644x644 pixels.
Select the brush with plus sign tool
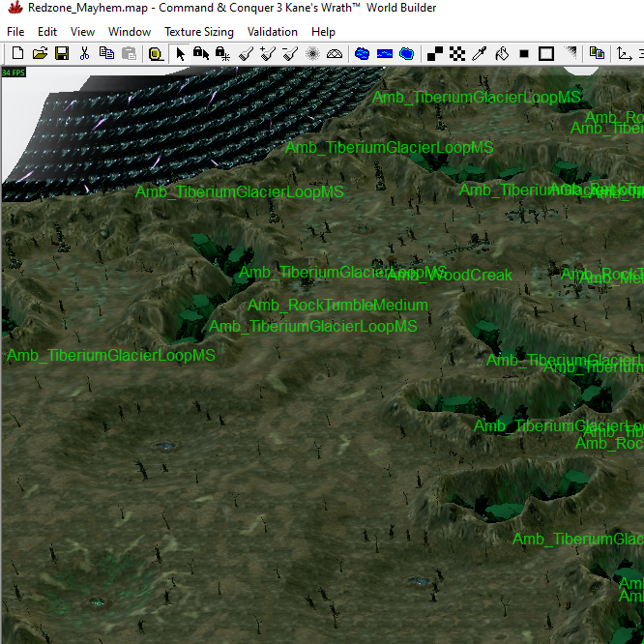pos(268,54)
